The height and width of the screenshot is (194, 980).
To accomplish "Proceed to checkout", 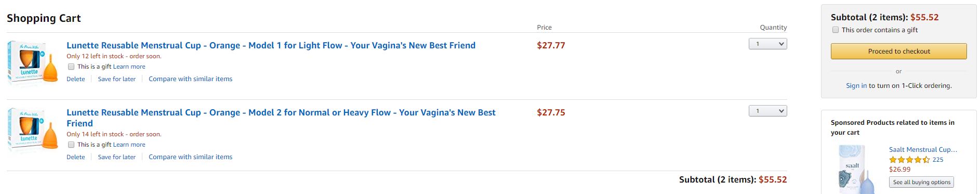I will click(899, 51).
